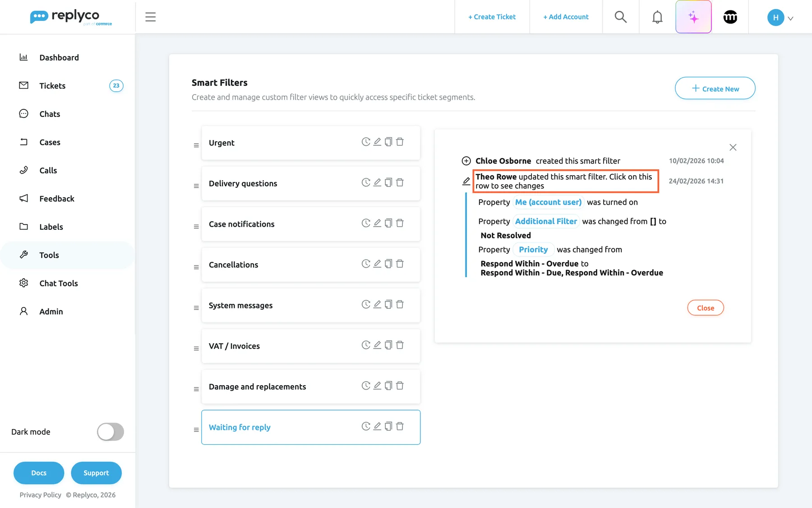Click Create New smart filter button
Viewport: 812px width, 508px height.
tap(715, 88)
